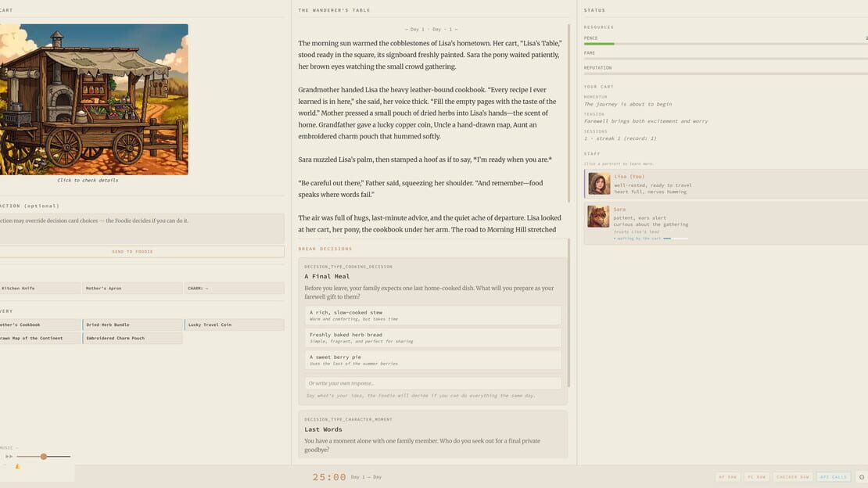The image size is (868, 488).
Task: Open Lisa's portrait in the staff list
Action: [599, 184]
